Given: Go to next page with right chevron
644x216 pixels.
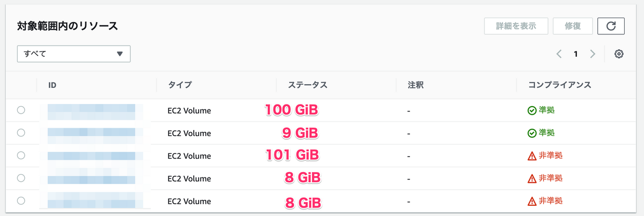Looking at the screenshot, I should [x=592, y=54].
